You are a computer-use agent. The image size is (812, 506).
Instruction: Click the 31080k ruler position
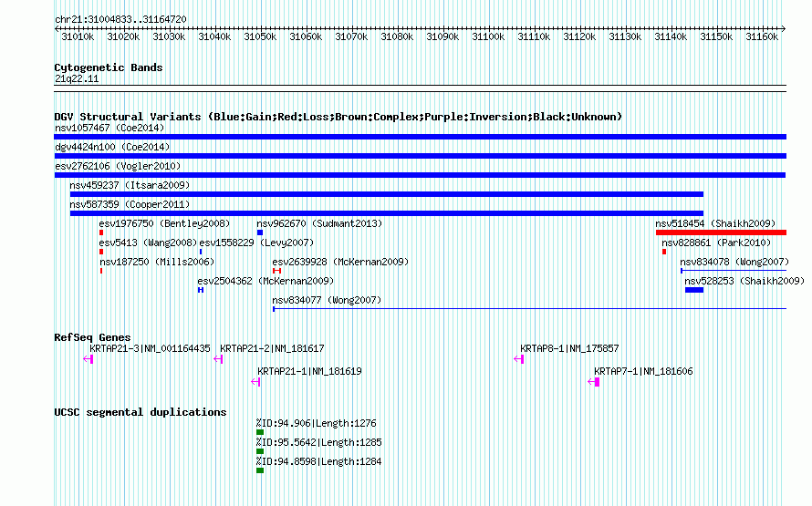397,36
